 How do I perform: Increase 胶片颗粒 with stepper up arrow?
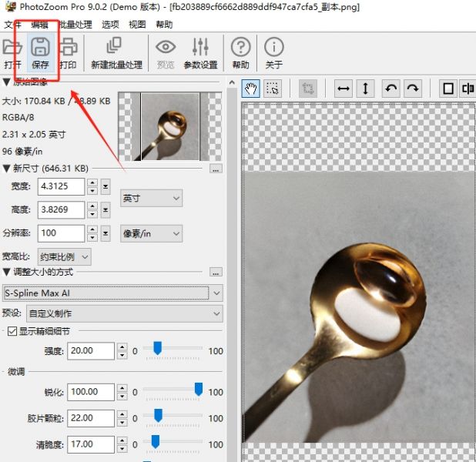(122, 414)
